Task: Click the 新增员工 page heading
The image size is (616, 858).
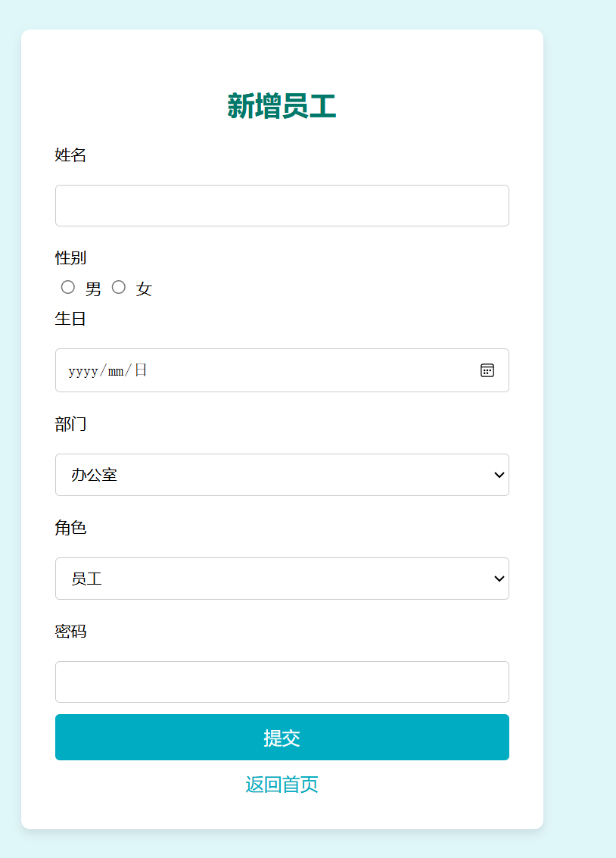Action: coord(282,107)
